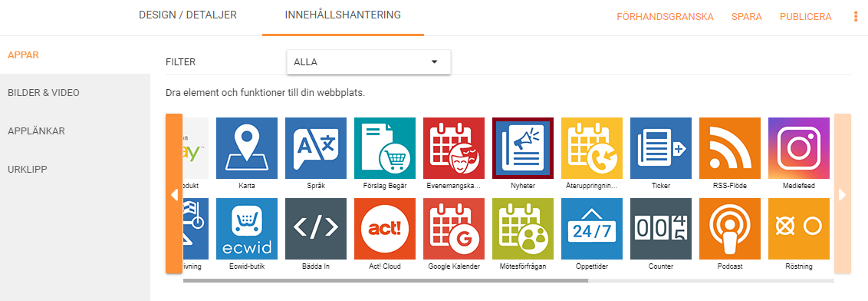This screenshot has height=301, width=868.
Task: Click the Språk translation app icon
Action: (316, 148)
